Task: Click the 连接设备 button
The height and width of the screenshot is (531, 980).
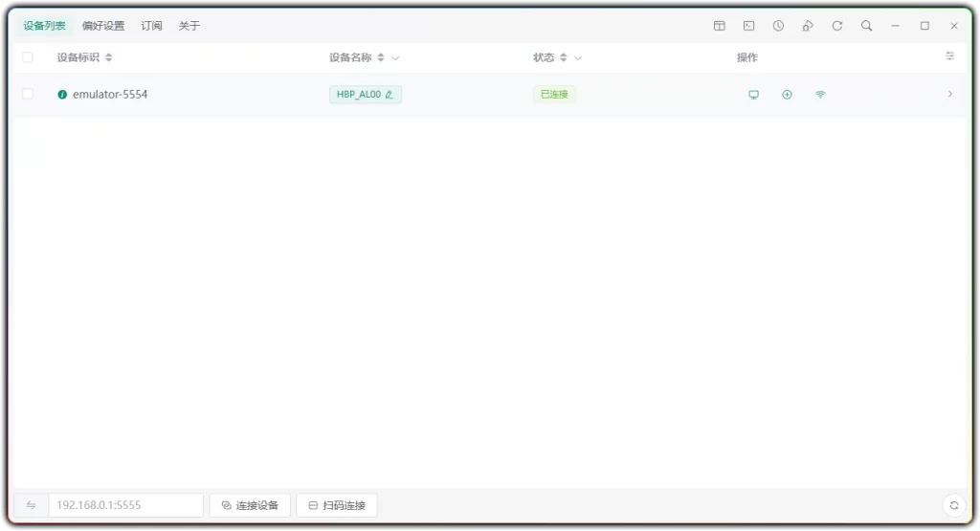Action: click(250, 505)
